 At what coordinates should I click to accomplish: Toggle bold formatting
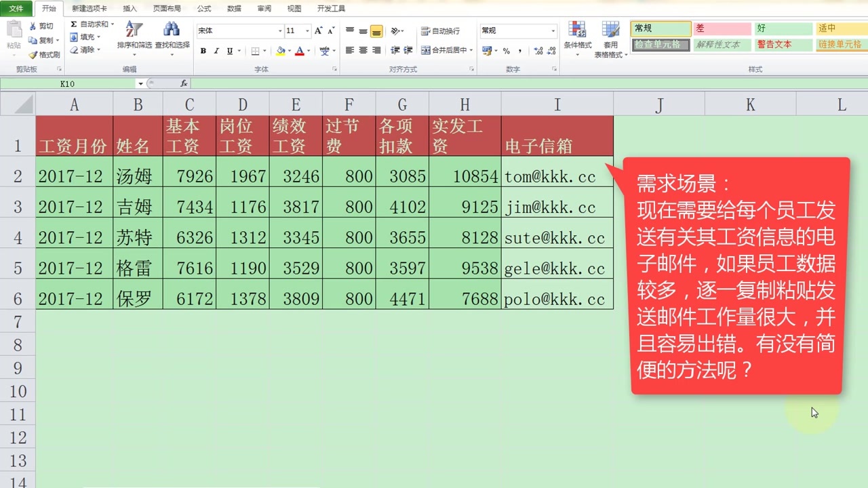(x=203, y=51)
